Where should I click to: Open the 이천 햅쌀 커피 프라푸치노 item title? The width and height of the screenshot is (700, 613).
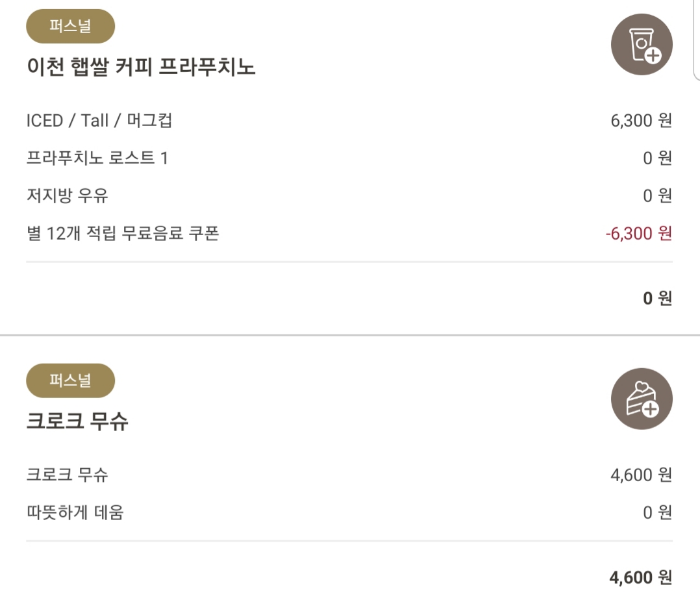point(141,66)
